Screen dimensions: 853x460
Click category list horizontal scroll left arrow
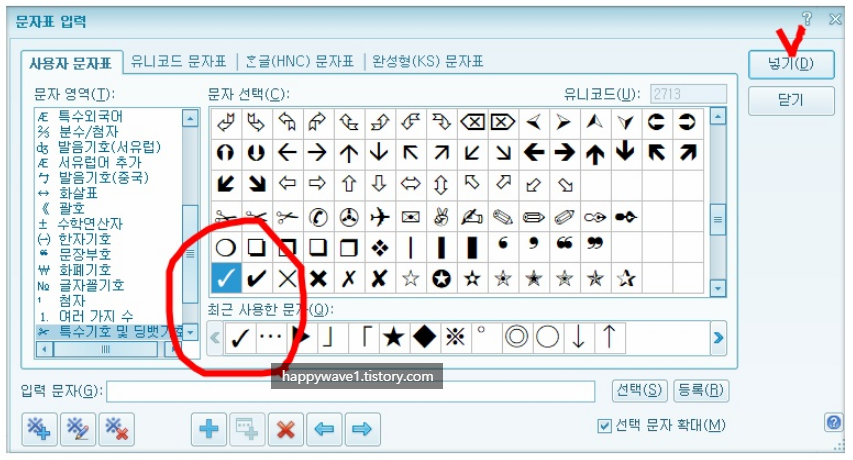(44, 349)
